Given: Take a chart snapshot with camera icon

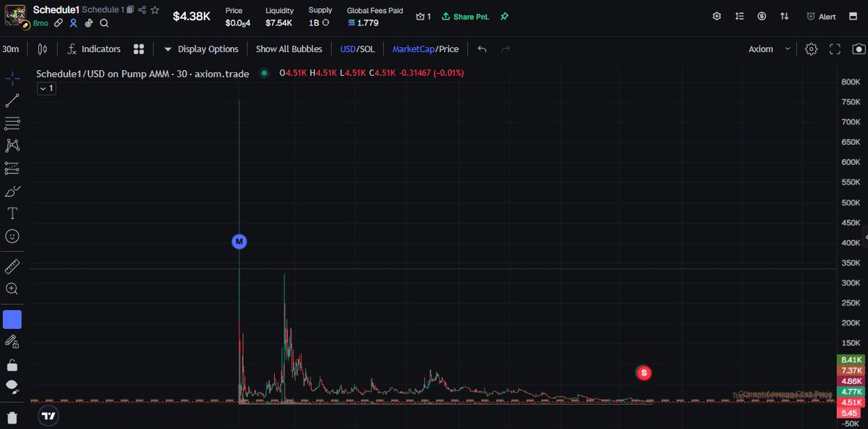Looking at the screenshot, I should pyautogui.click(x=859, y=49).
